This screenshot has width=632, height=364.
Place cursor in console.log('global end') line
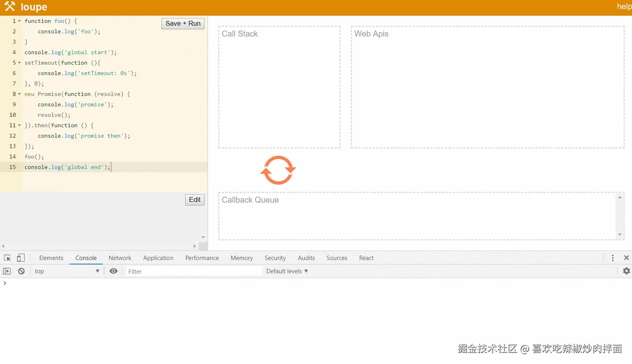[67, 167]
